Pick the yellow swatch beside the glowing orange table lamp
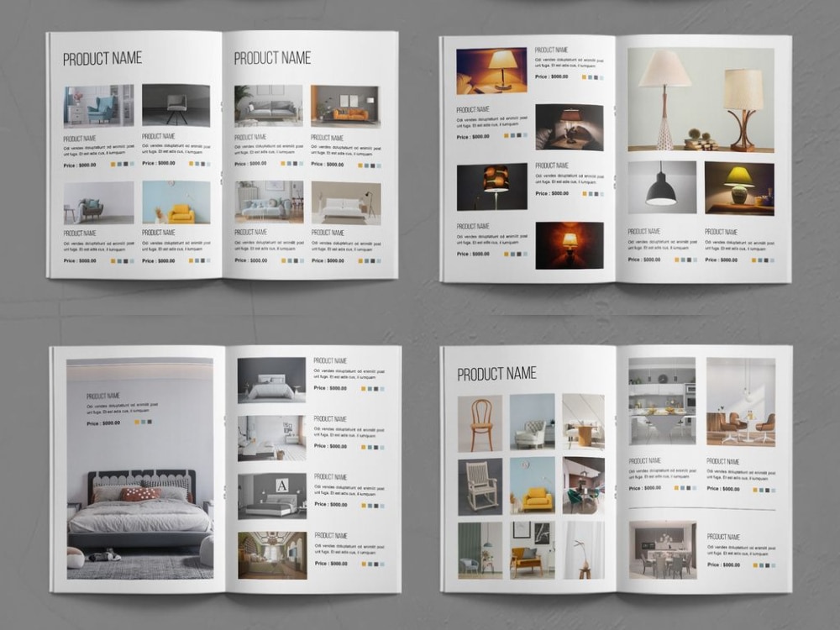 [585, 77]
